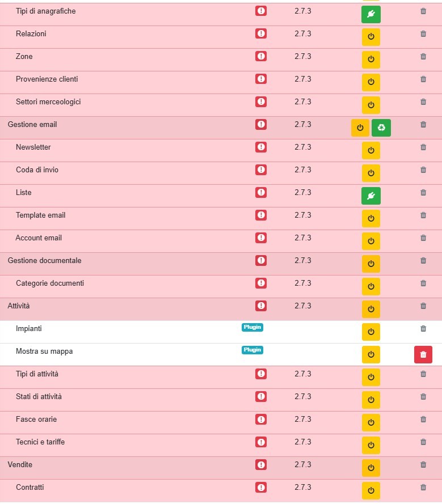Click the Settori merceologici entry

(x=48, y=102)
